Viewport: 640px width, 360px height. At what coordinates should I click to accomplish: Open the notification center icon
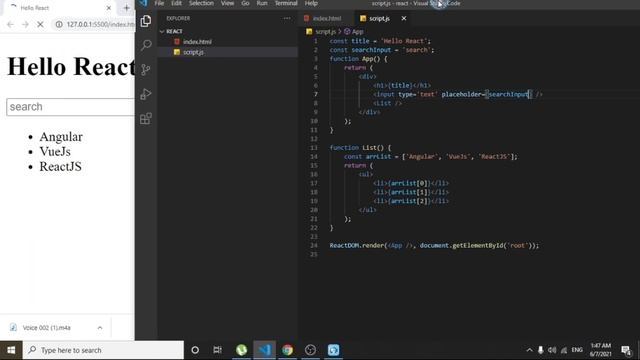click(x=626, y=350)
